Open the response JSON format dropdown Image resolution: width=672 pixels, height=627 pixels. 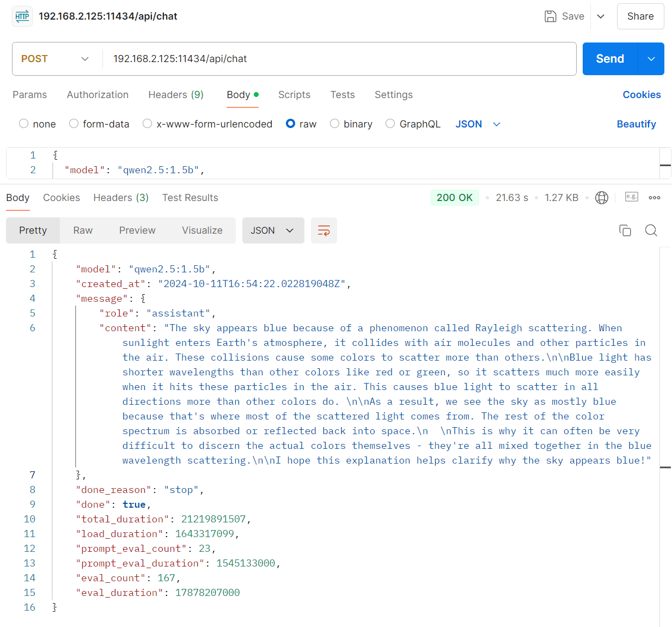(x=273, y=230)
